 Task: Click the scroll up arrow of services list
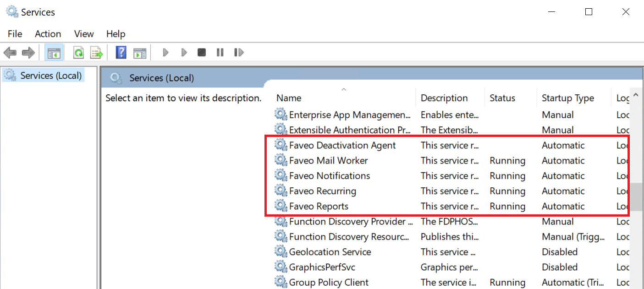[636, 96]
